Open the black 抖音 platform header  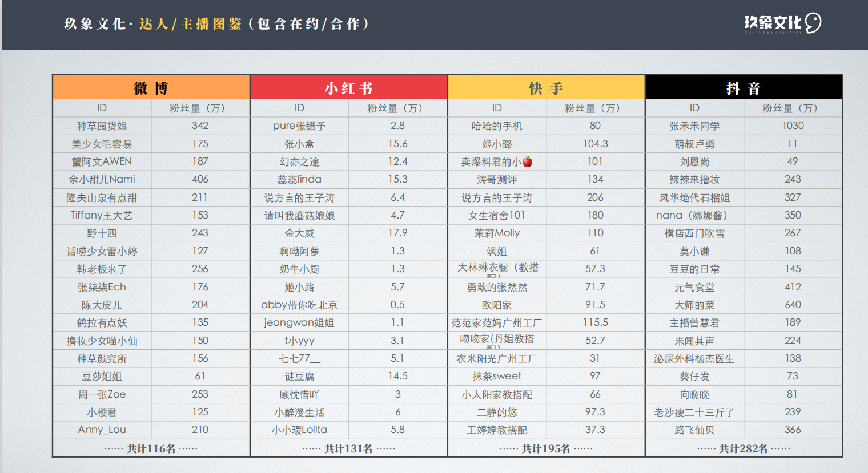tap(743, 86)
